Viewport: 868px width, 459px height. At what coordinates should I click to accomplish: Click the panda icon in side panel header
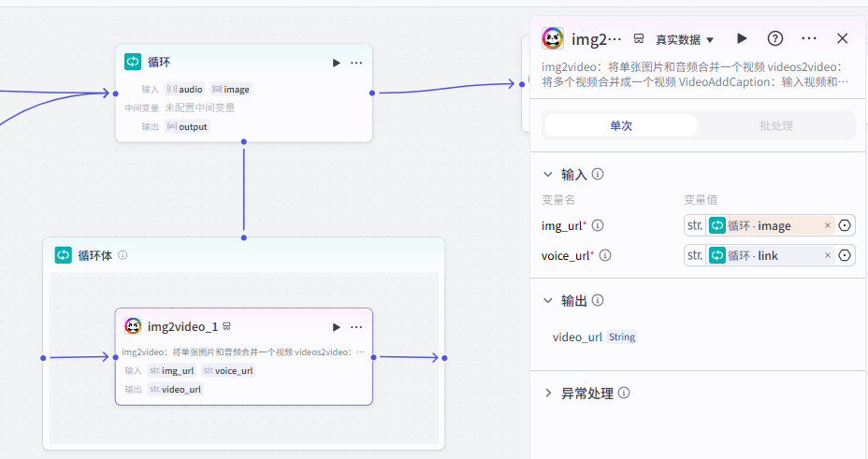tap(553, 38)
